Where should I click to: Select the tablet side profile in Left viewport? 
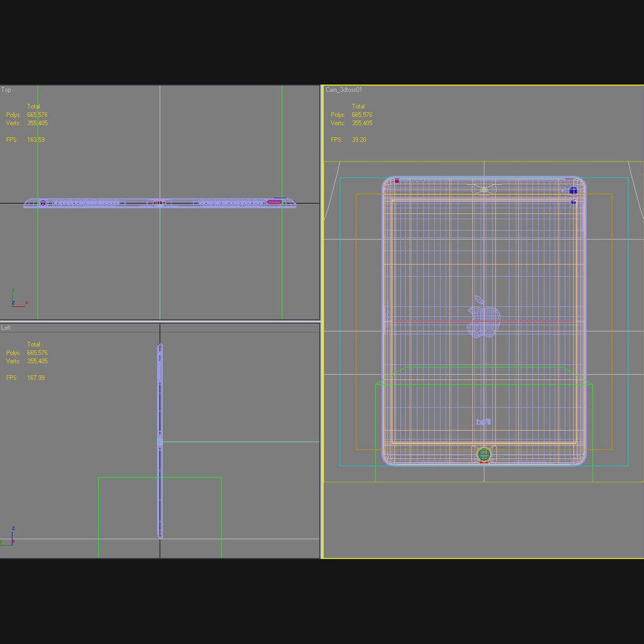pyautogui.click(x=160, y=441)
